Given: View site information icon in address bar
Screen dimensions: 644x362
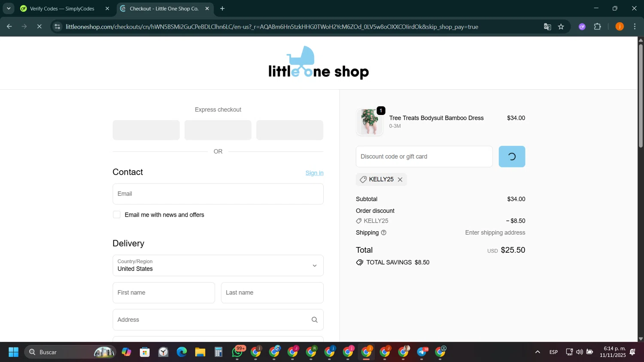Looking at the screenshot, I should 57,27.
